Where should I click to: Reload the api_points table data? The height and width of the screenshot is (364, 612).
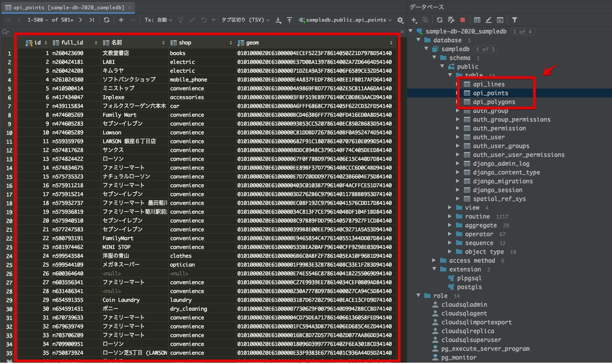(x=107, y=20)
